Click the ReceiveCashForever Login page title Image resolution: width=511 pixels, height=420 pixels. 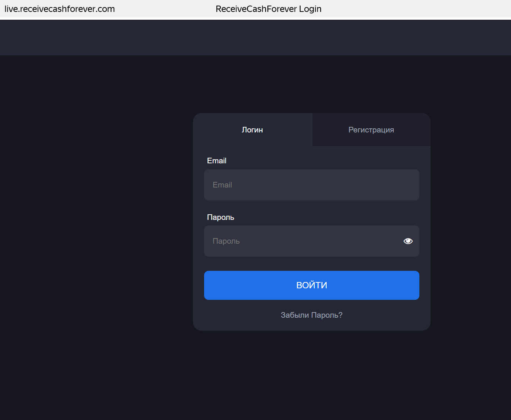(268, 9)
